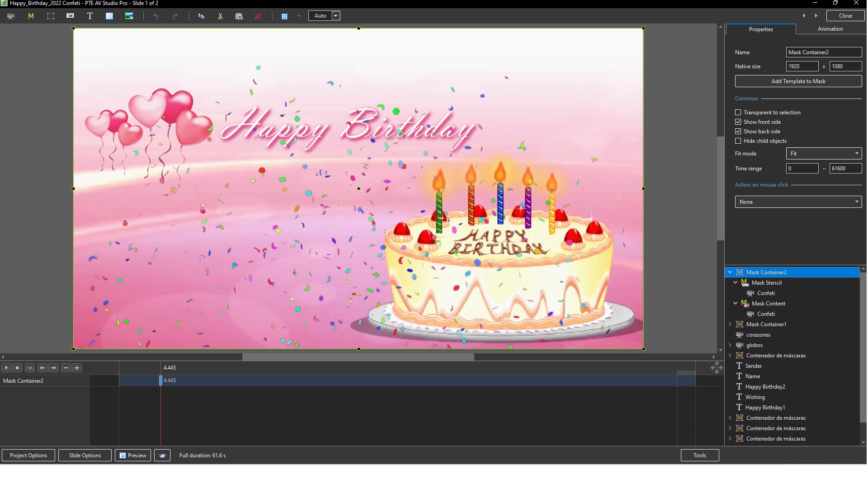Open the Fit mode dropdown
This screenshot has width=868, height=488.
pos(824,154)
